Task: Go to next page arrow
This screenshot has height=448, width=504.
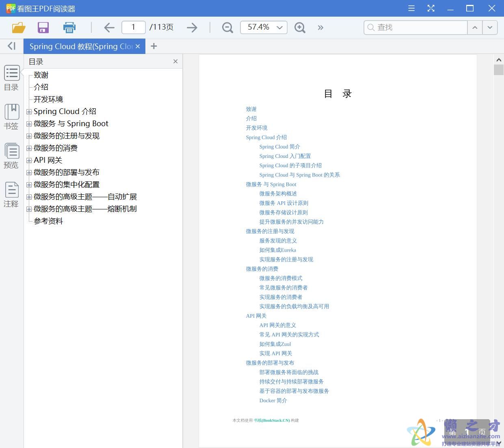Action: click(x=192, y=28)
